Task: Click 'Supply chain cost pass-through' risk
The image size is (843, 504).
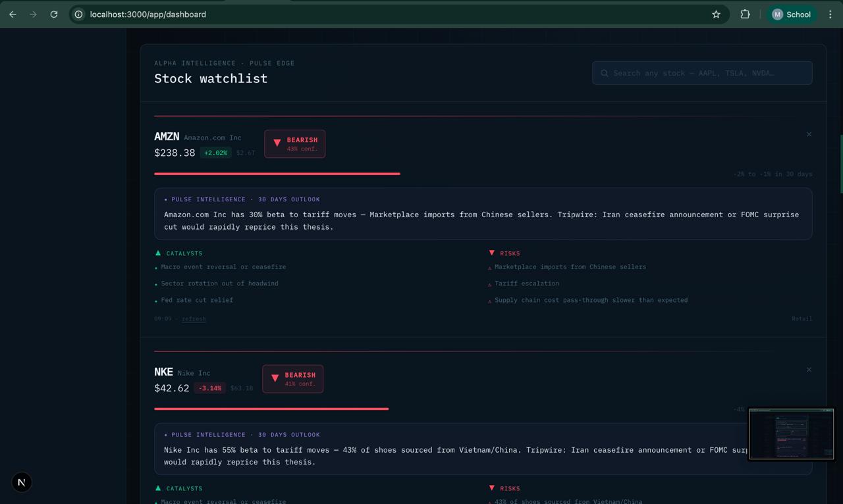Action: point(591,300)
